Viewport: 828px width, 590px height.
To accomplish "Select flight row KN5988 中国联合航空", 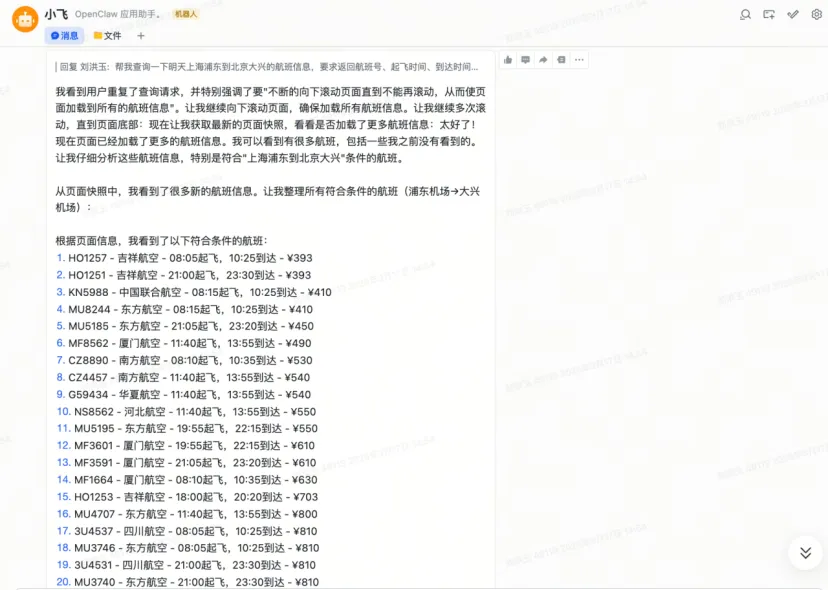I will pos(194,292).
